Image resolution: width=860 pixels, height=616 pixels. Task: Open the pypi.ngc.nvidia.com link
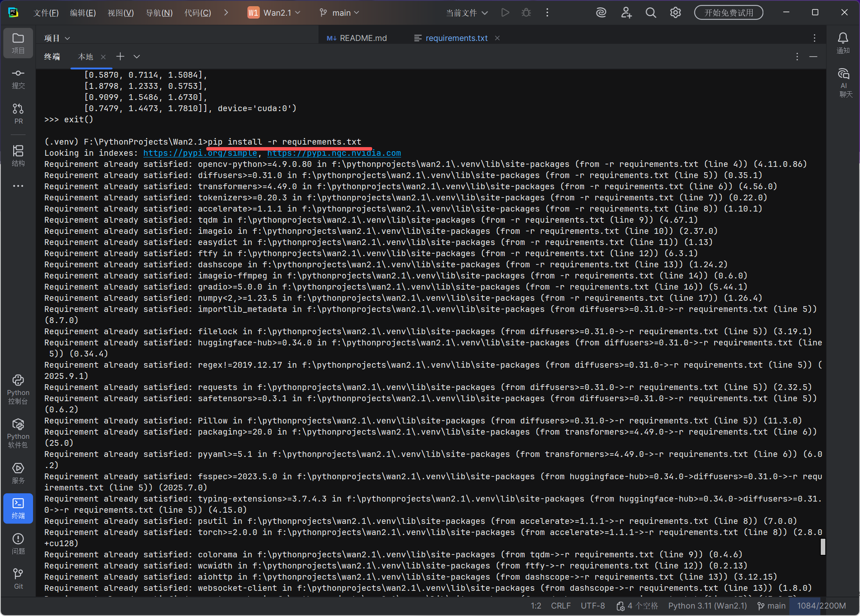pyautogui.click(x=334, y=153)
